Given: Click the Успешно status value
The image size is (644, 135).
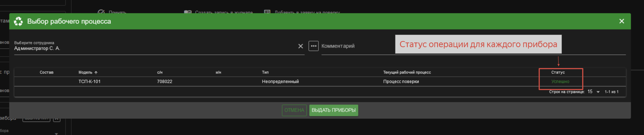Looking at the screenshot, I should coord(560,82).
